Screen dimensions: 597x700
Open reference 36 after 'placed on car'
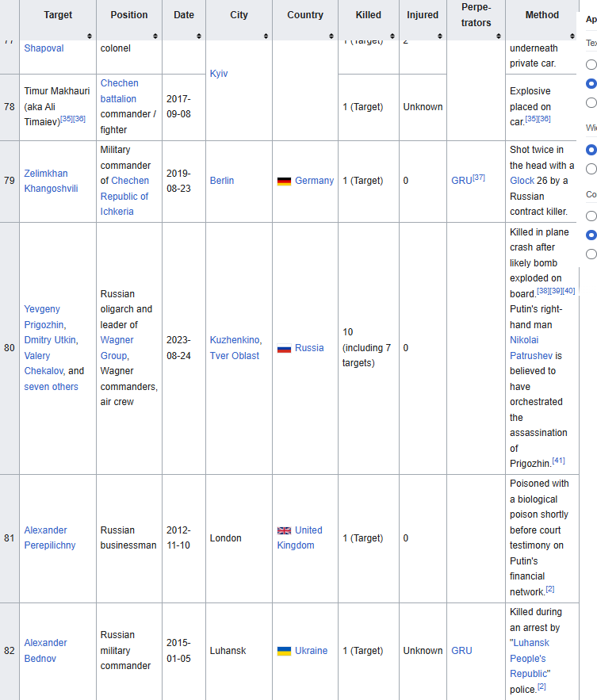[545, 119]
